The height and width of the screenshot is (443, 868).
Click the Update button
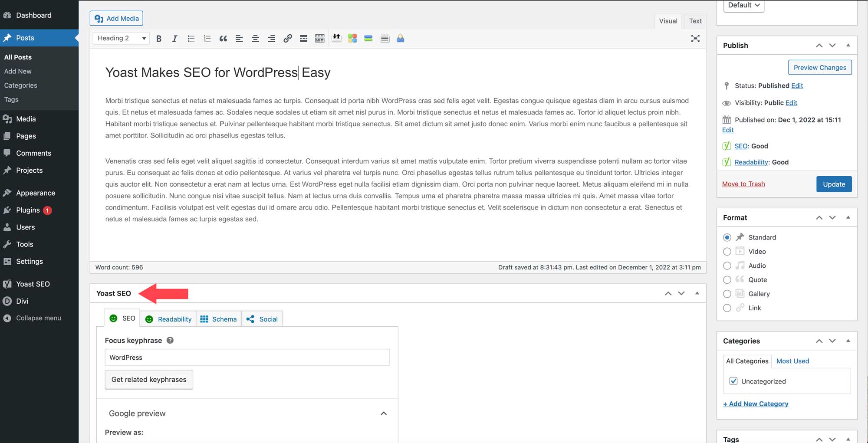pos(834,184)
